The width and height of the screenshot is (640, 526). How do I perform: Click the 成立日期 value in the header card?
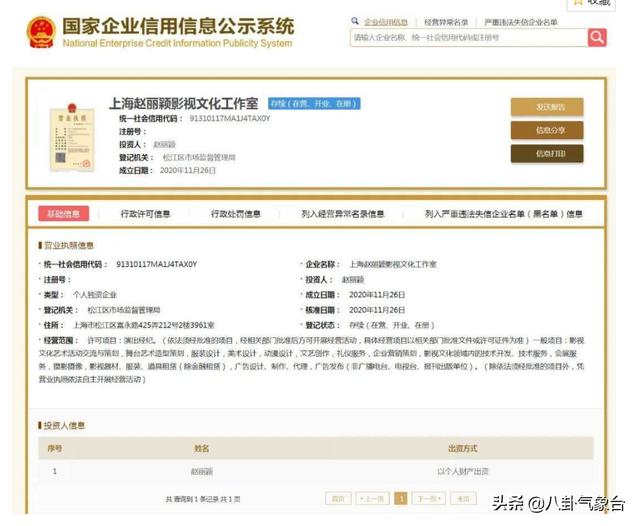188,170
